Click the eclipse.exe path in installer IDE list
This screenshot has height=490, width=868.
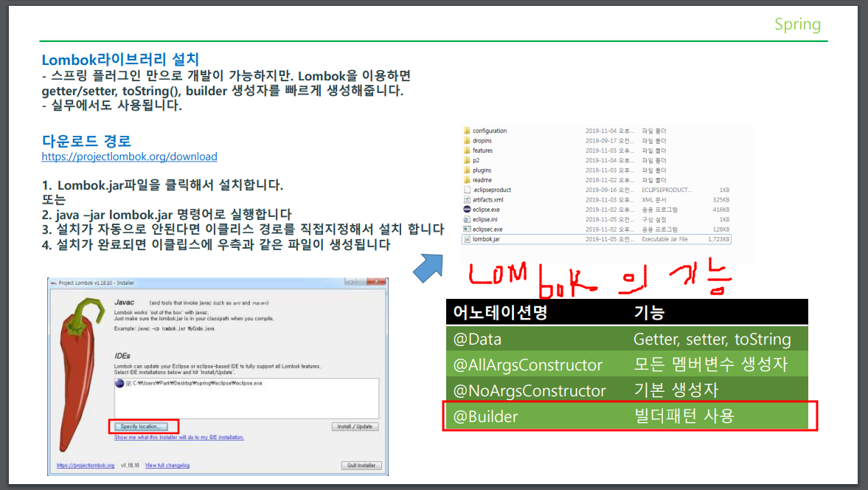click(x=197, y=383)
